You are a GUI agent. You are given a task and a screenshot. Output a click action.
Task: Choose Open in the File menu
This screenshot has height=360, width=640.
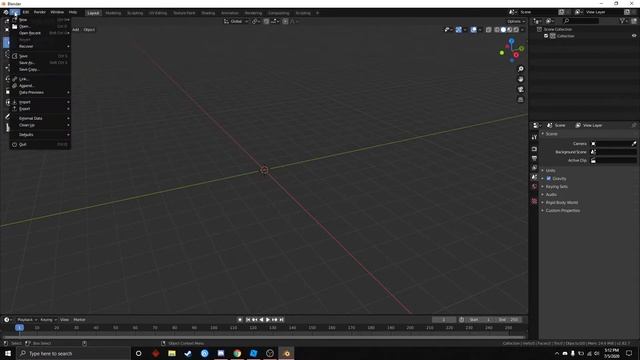coord(40,26)
